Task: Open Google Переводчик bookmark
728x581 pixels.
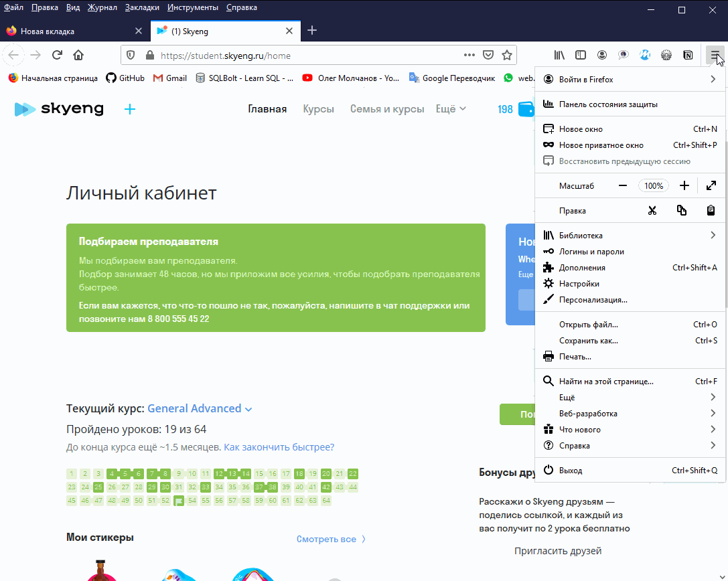Action: tap(452, 78)
